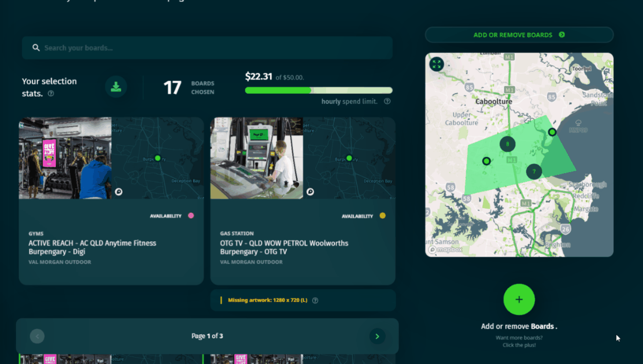Click the arrow icon in Add or Remove Boards
The image size is (643, 364).
pos(562,35)
